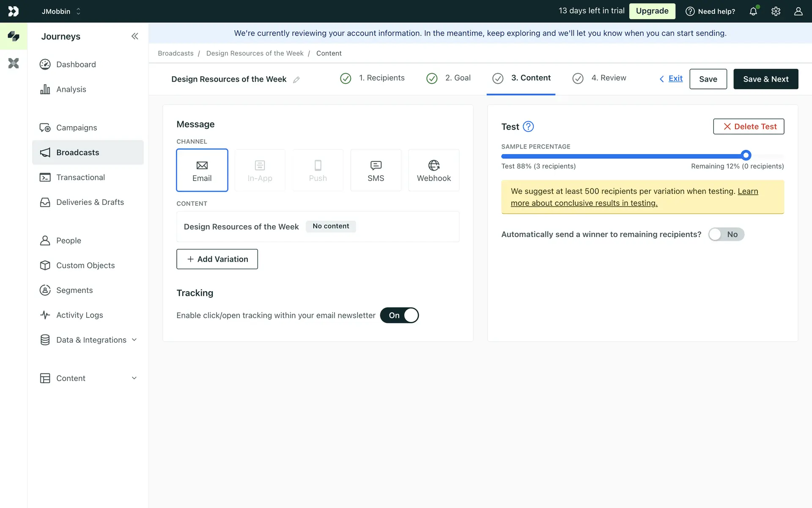Click the Test help question mark icon

pyautogui.click(x=528, y=127)
